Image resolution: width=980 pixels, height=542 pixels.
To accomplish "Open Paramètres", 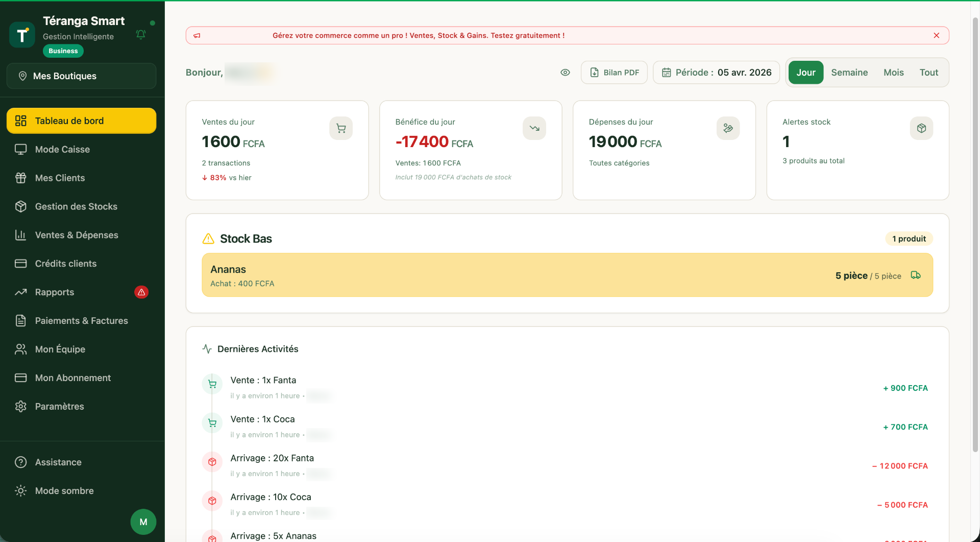I will coord(82,407).
